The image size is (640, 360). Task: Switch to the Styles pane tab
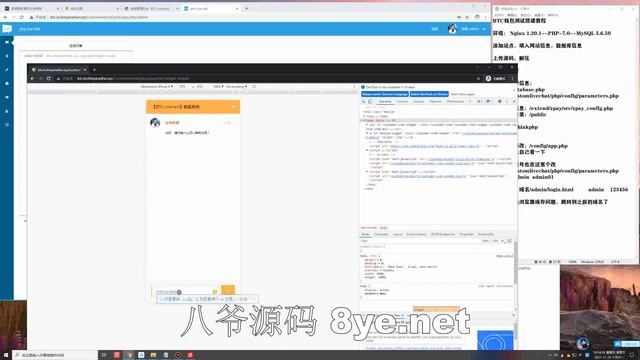tap(365, 234)
